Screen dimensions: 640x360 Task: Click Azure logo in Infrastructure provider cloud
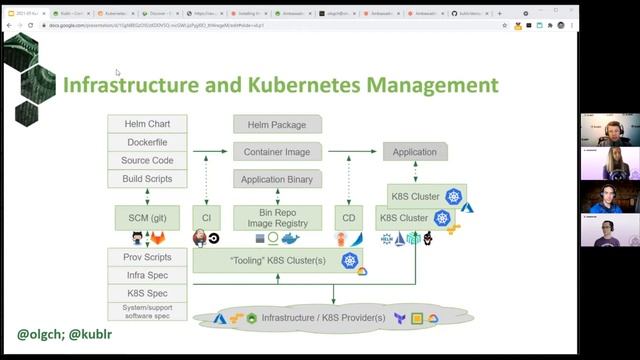coord(220,318)
